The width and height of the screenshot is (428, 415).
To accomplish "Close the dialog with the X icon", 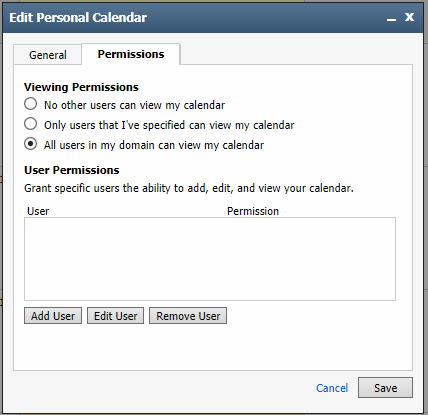I will (x=409, y=17).
